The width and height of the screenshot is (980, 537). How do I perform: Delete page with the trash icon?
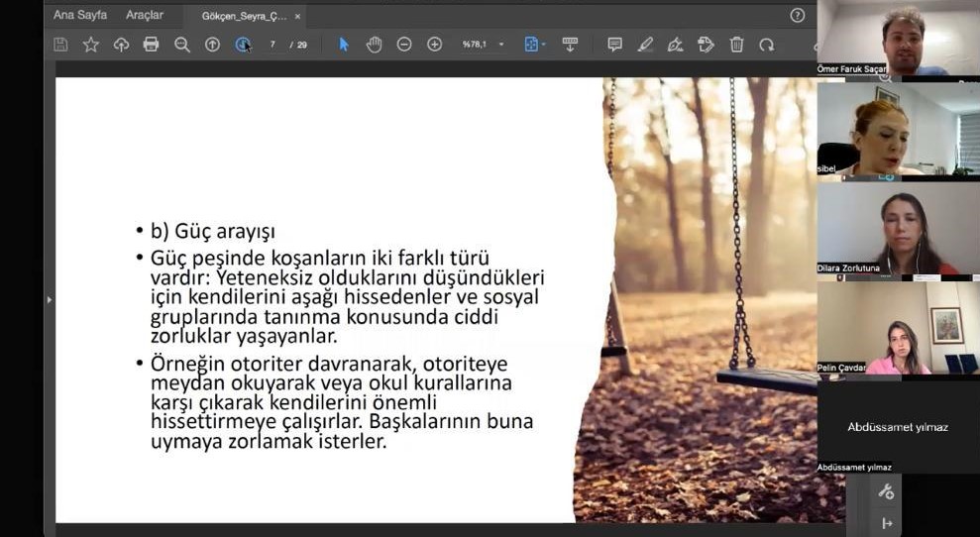736,45
